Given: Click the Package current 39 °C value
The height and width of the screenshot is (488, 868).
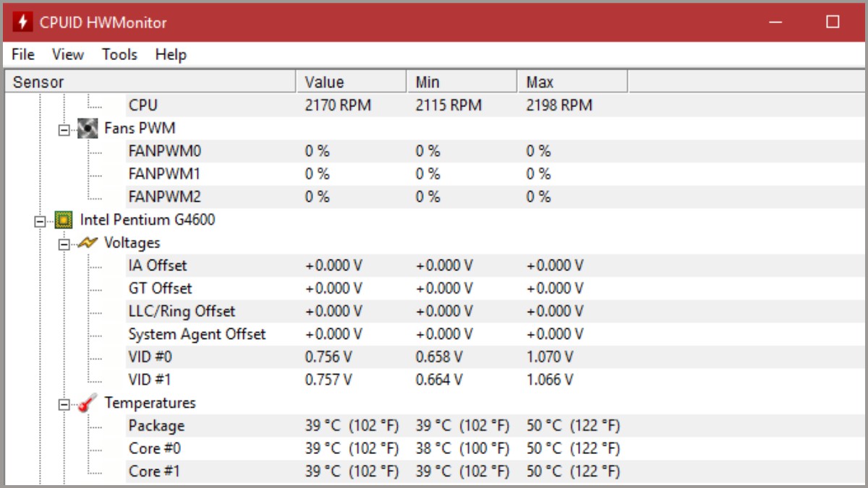Looking at the screenshot, I should point(352,426).
